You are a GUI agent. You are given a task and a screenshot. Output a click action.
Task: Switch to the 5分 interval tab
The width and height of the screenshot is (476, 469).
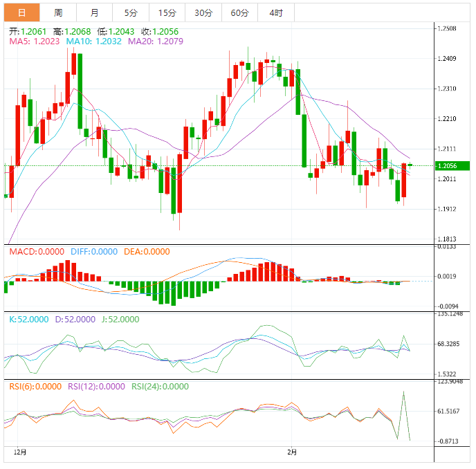(x=131, y=12)
